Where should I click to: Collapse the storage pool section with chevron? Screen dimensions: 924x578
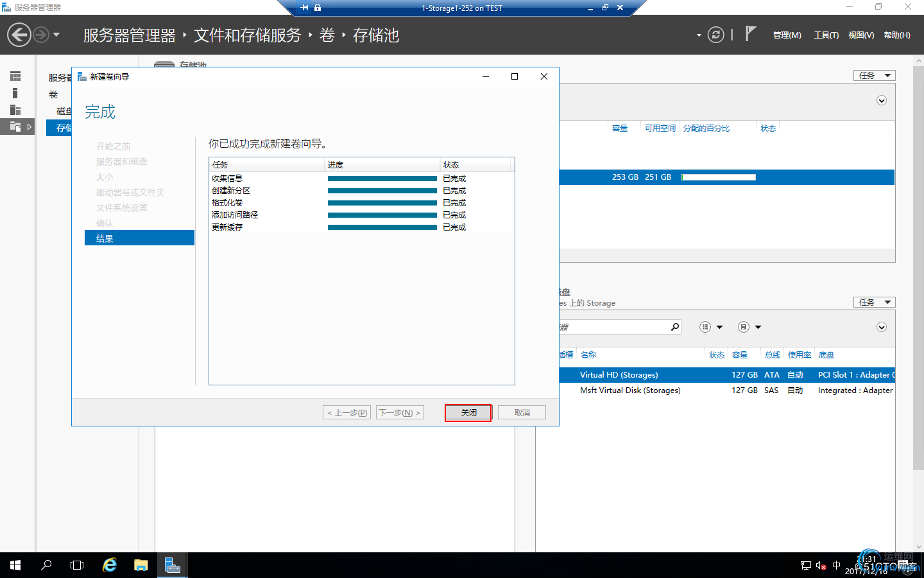[x=882, y=100]
